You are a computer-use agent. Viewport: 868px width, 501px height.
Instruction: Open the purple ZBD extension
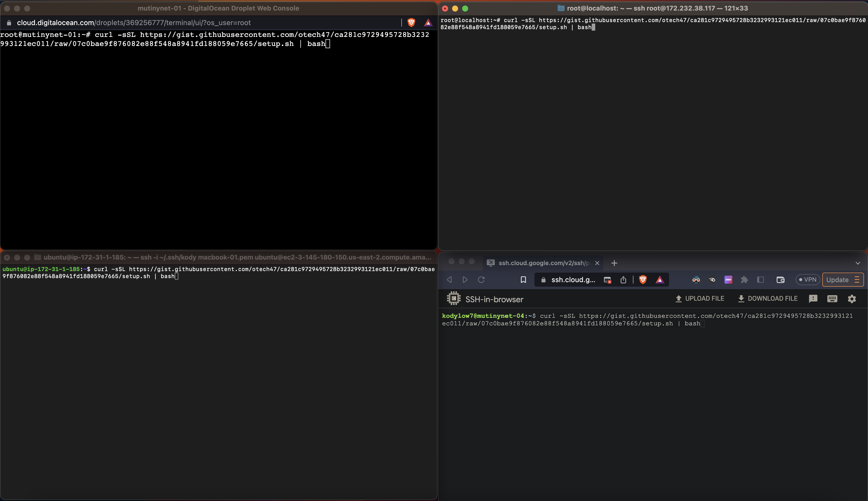pos(728,280)
